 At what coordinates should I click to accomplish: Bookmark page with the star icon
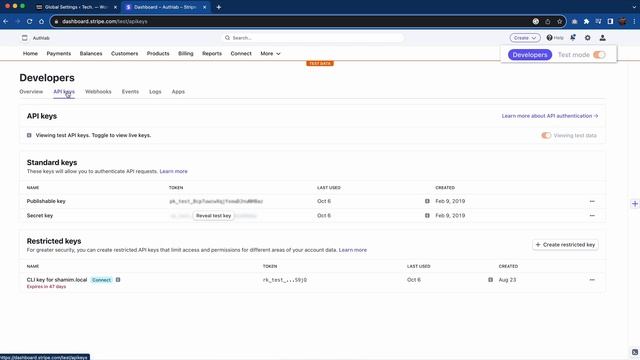(560, 21)
